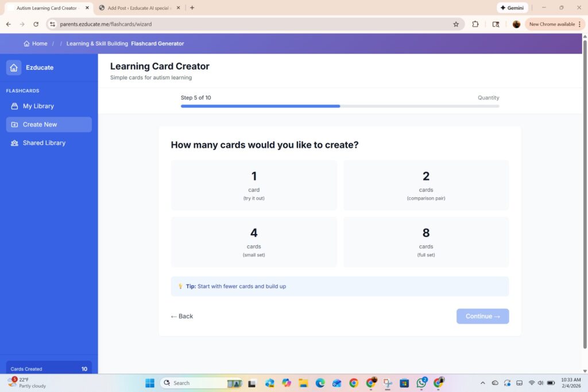Screen dimensions: 588x392
Task: Expand hidden icons in the system tray
Action: [x=482, y=382]
